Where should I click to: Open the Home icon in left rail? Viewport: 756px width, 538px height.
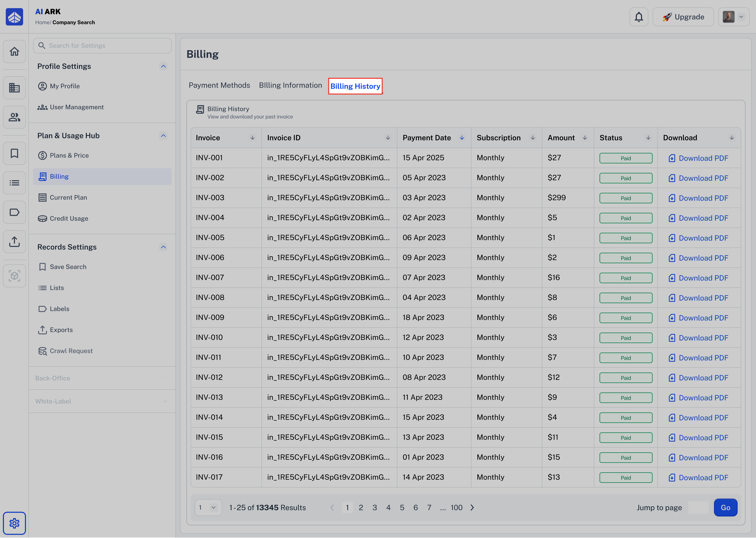(x=14, y=51)
